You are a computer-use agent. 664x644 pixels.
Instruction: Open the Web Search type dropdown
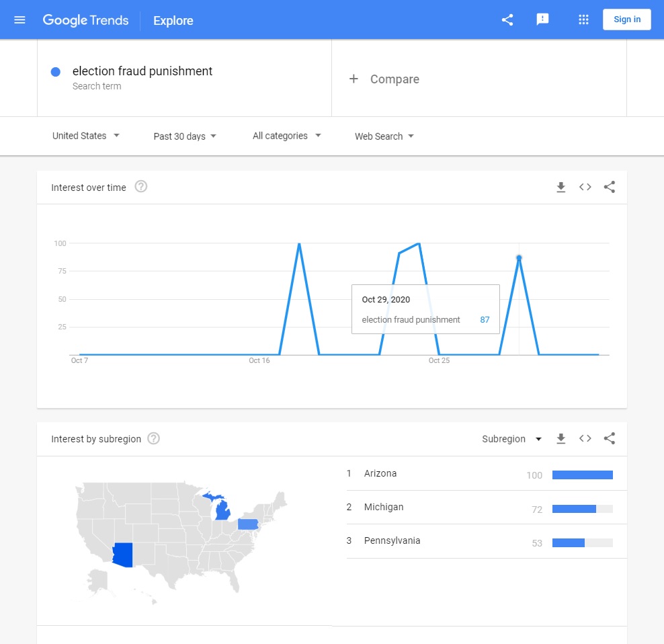(384, 136)
